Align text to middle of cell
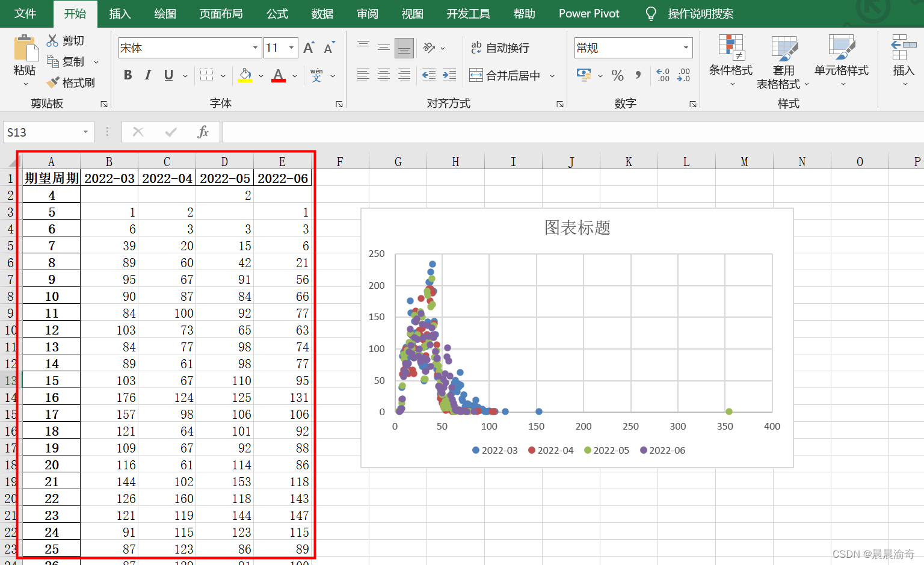Viewport: 924px width, 565px height. 384,48
